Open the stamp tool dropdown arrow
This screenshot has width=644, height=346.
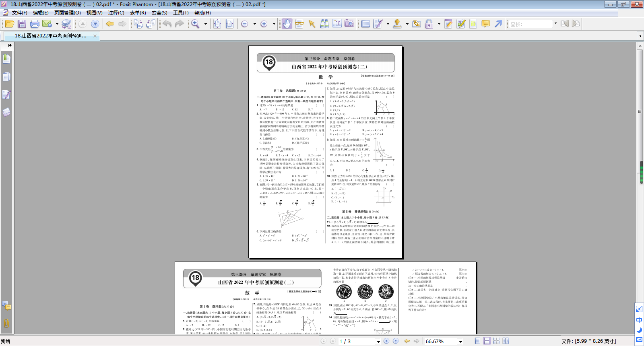coord(407,24)
